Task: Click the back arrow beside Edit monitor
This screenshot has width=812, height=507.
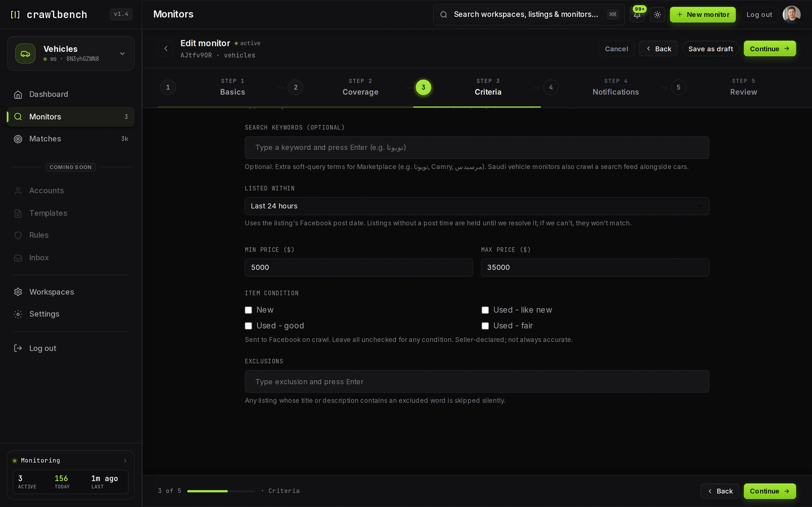Action: point(166,49)
